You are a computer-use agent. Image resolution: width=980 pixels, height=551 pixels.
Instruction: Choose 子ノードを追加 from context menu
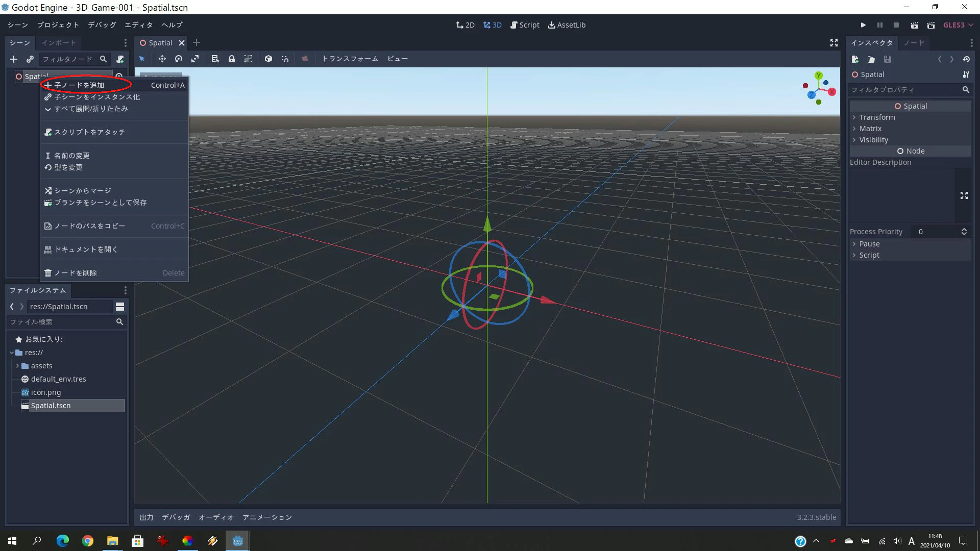[x=114, y=85]
